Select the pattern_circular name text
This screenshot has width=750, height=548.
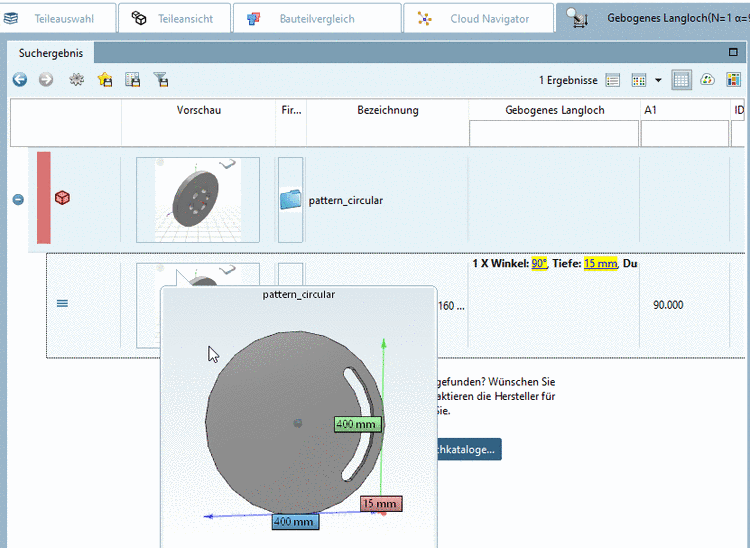345,200
